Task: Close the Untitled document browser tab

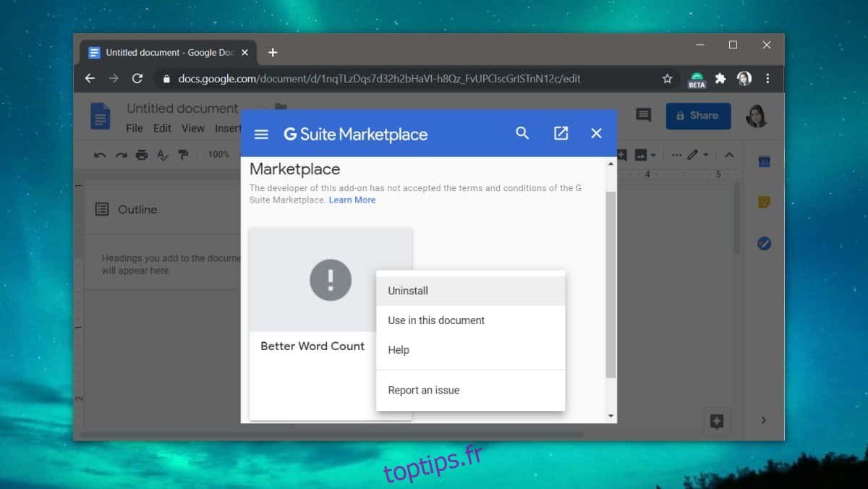Action: (x=245, y=52)
